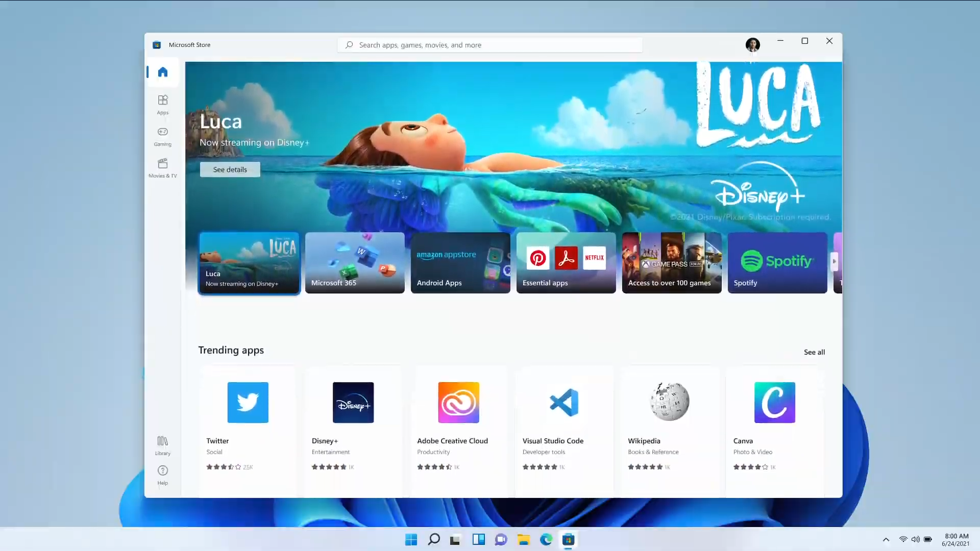Click See all trending apps
Viewport: 980px width, 551px height.
(815, 352)
